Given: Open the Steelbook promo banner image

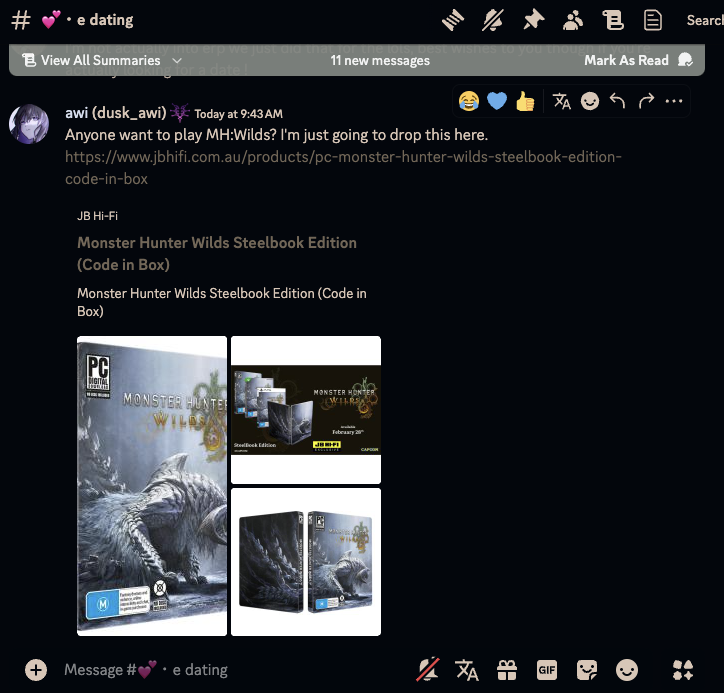Looking at the screenshot, I should tap(306, 410).
